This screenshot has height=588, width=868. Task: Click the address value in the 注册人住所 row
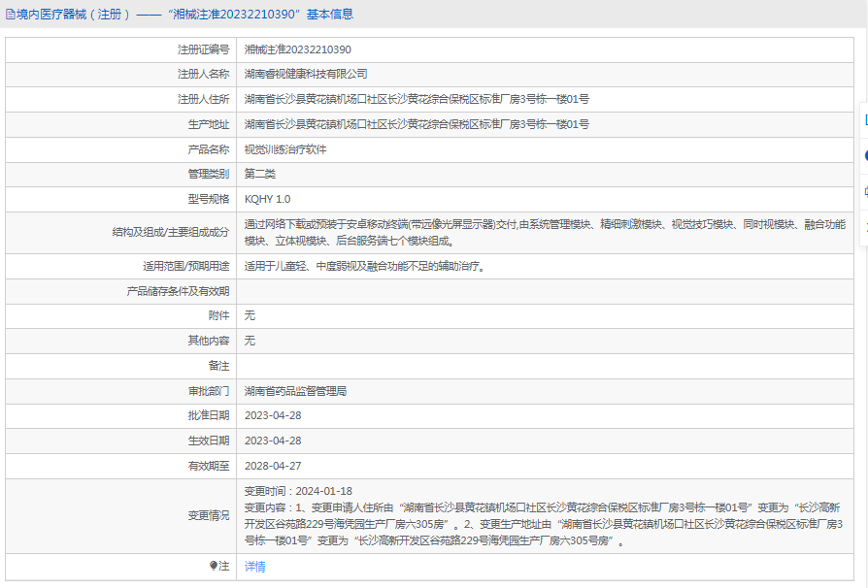coord(417,99)
